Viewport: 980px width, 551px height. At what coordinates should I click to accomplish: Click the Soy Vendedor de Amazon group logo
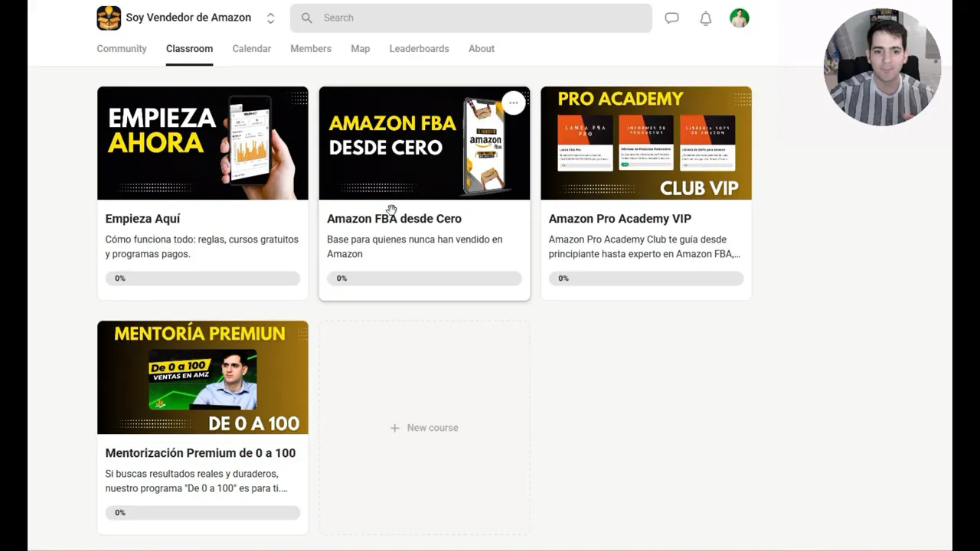pos(109,18)
